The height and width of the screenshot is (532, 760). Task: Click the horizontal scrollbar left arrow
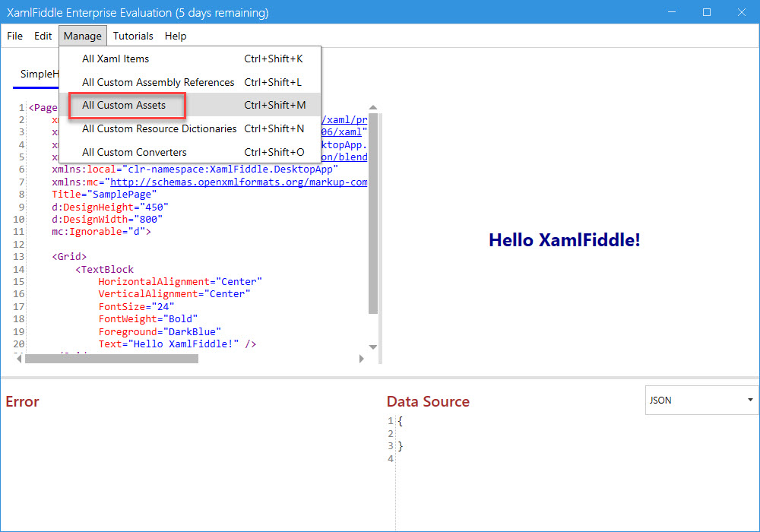[x=19, y=359]
